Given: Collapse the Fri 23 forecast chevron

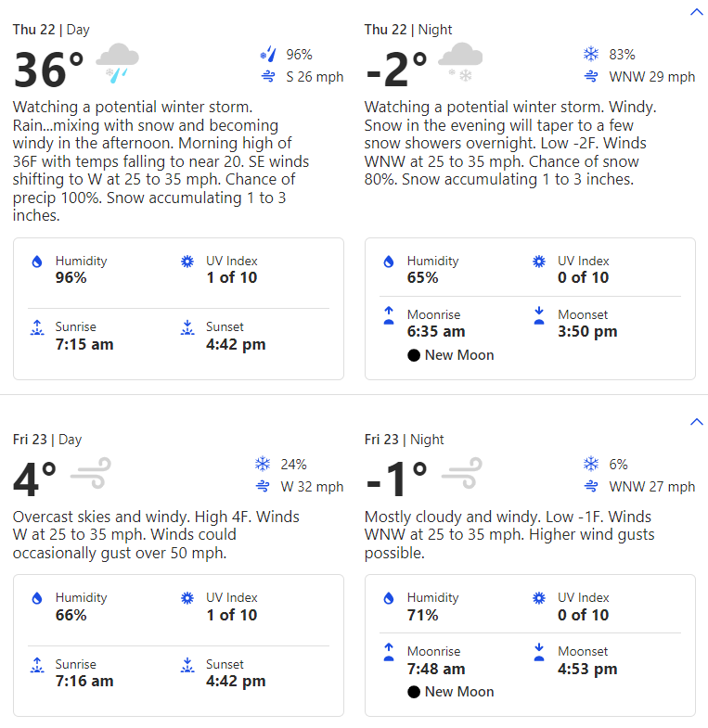Looking at the screenshot, I should point(697,422).
